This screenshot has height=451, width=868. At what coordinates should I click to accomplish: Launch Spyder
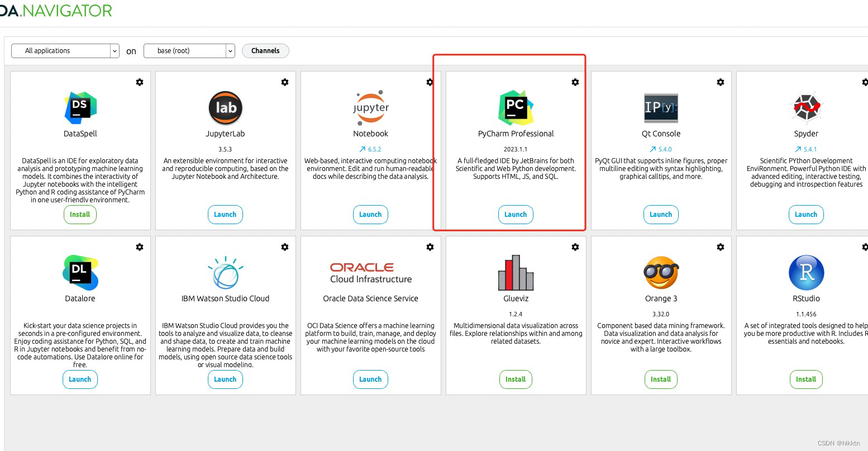(x=806, y=215)
